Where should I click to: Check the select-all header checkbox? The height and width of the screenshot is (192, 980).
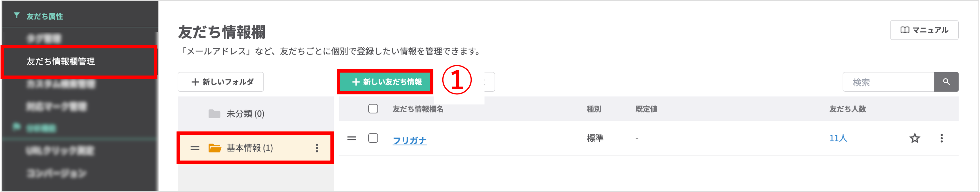[373, 109]
